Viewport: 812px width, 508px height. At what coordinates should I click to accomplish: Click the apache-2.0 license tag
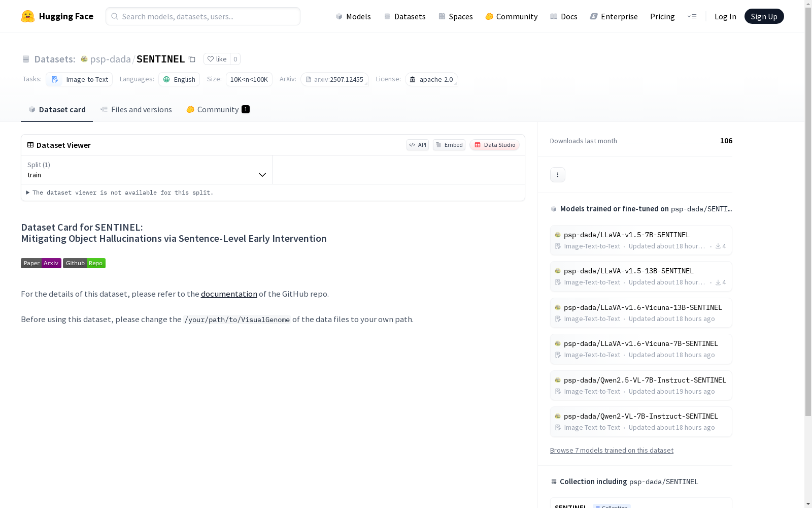tap(431, 79)
